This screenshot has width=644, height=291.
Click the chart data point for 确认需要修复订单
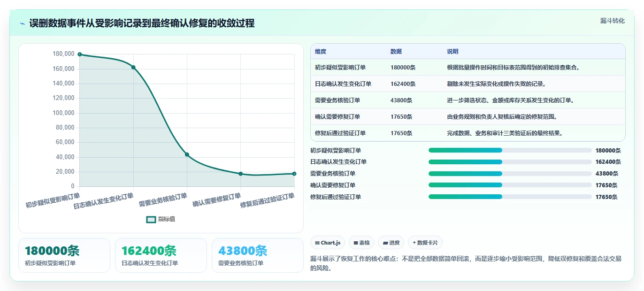pos(241,174)
